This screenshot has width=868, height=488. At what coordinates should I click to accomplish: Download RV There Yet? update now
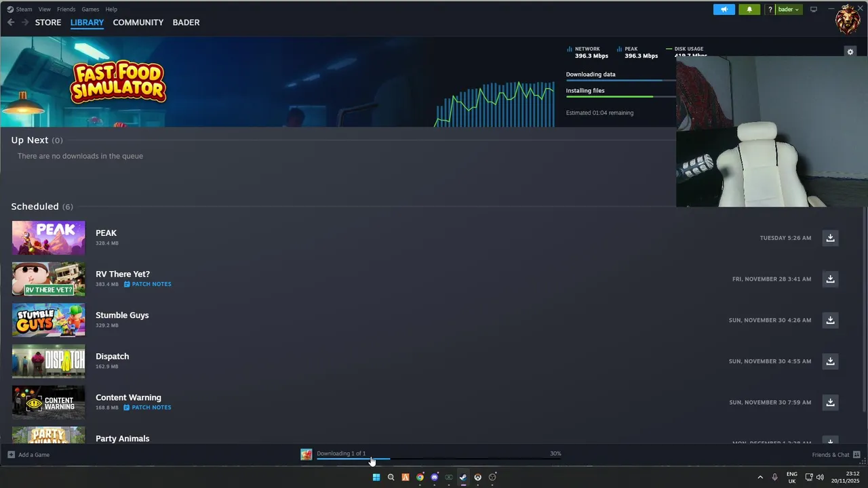[x=830, y=279]
